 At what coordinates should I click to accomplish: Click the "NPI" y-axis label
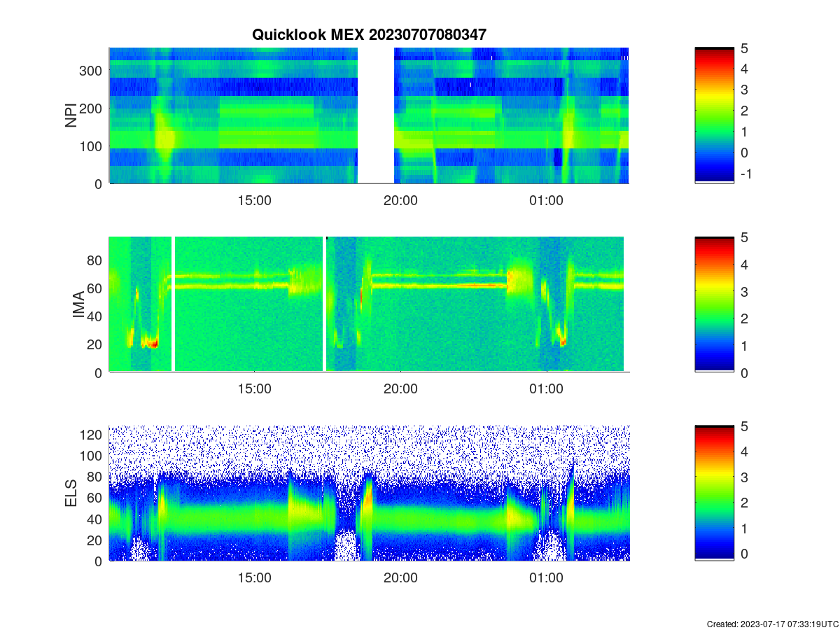[71, 115]
